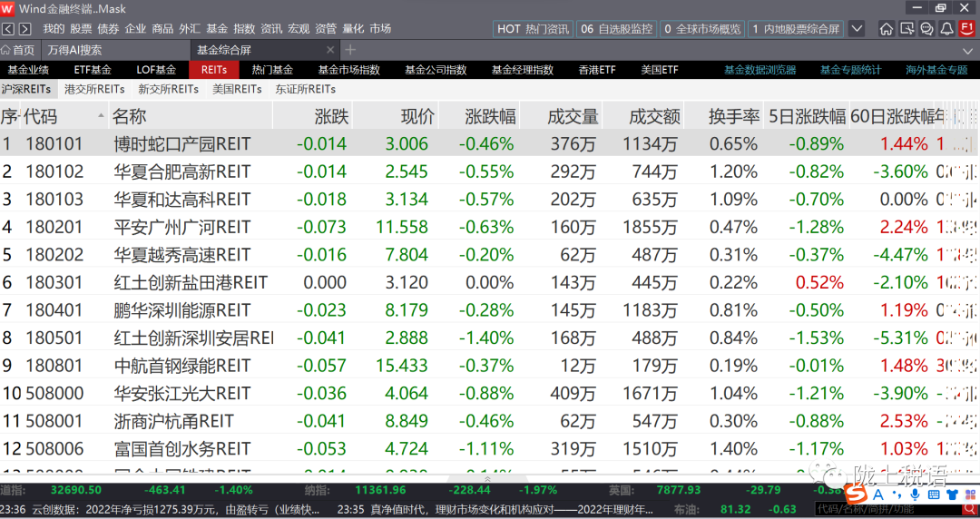Switch the Sogou A language mode icon
The image size is (980, 519).
coord(878,495)
